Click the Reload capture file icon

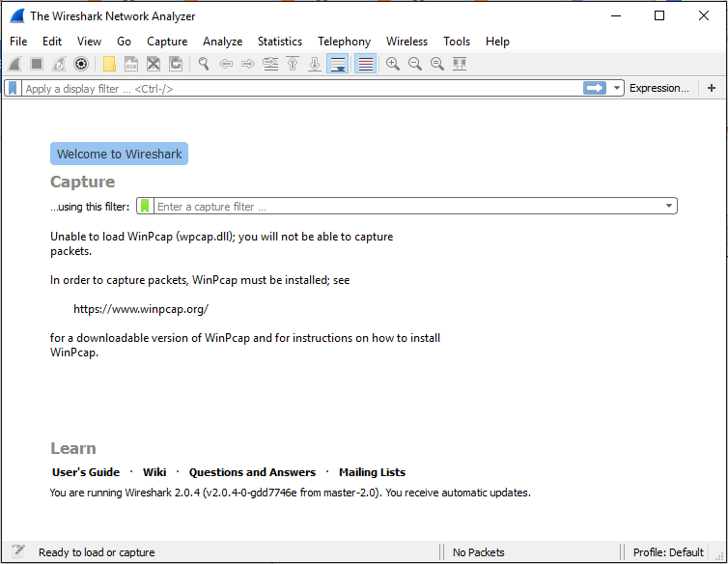(x=176, y=64)
